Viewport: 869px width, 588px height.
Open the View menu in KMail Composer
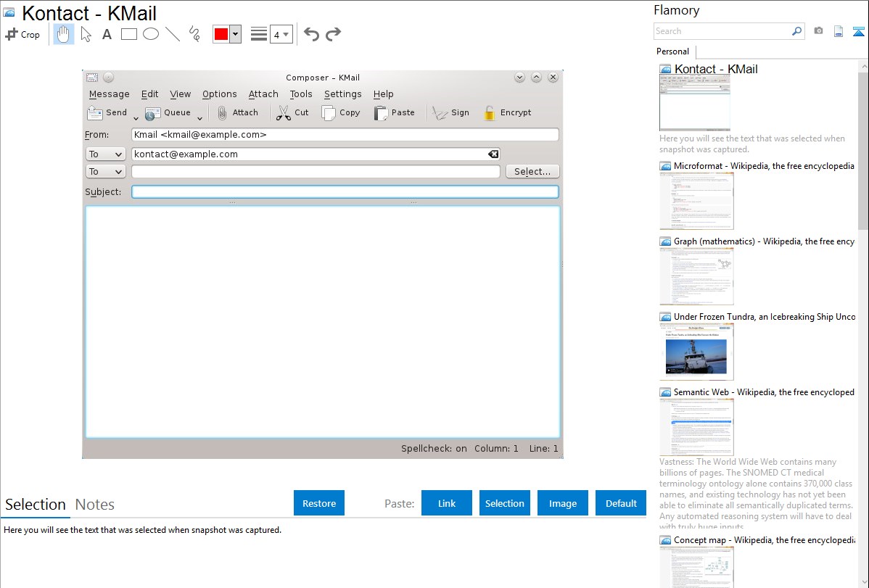(x=180, y=94)
